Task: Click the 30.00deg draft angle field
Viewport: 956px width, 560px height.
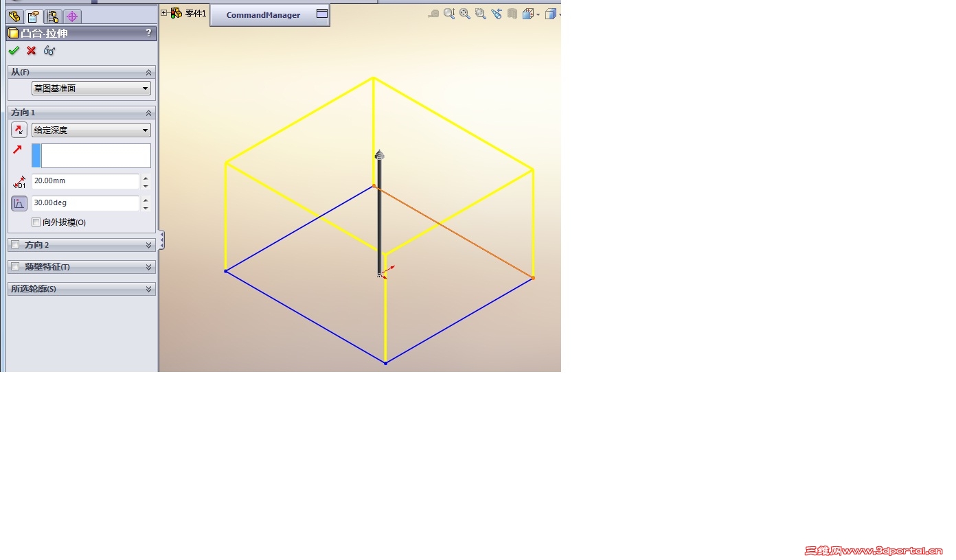Action: (x=85, y=203)
